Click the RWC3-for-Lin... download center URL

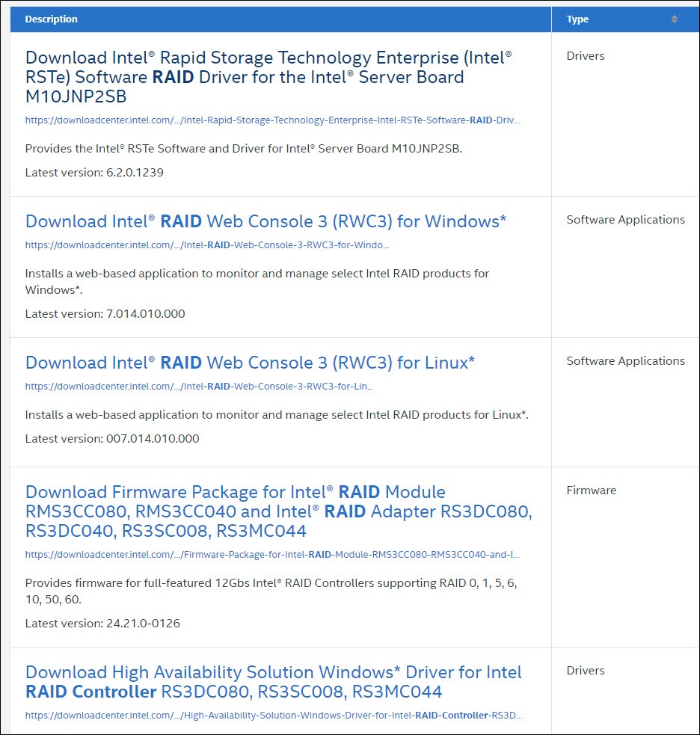[x=200, y=387]
